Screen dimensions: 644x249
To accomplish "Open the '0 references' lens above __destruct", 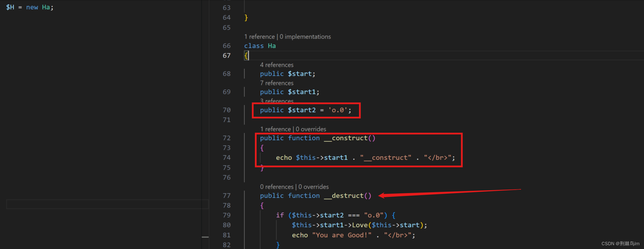I will (277, 187).
